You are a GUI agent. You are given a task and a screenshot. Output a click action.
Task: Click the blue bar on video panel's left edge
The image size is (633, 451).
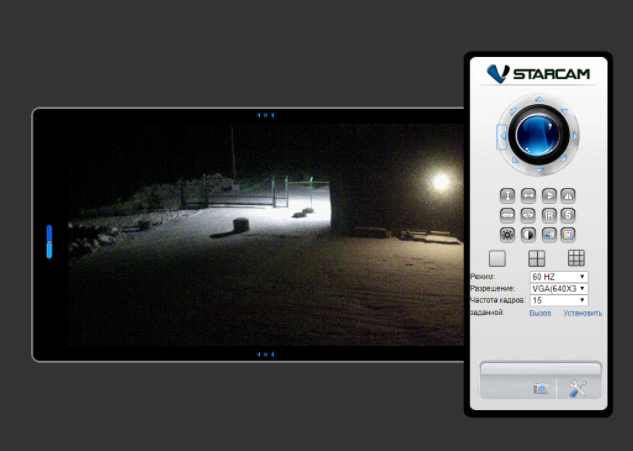pyautogui.click(x=49, y=241)
